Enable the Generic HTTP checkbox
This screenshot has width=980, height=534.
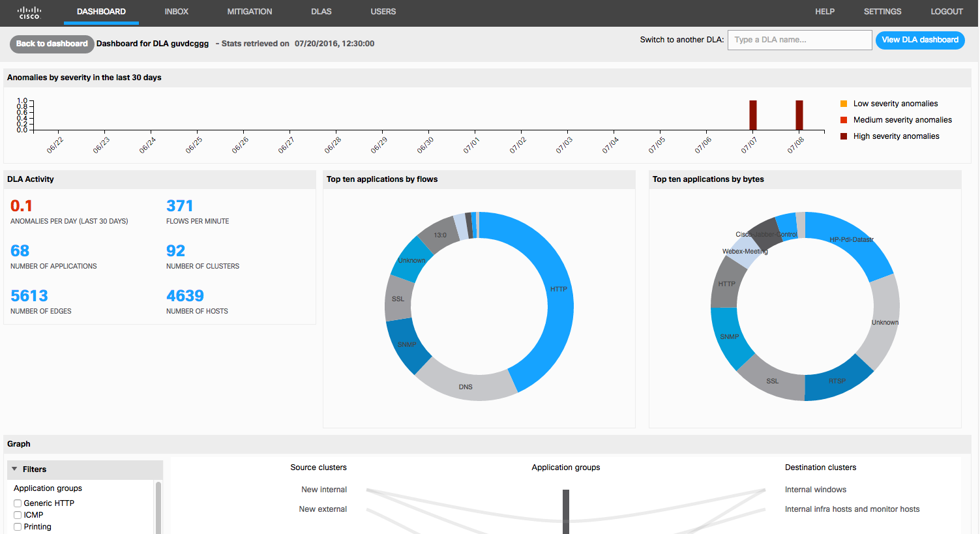click(18, 503)
